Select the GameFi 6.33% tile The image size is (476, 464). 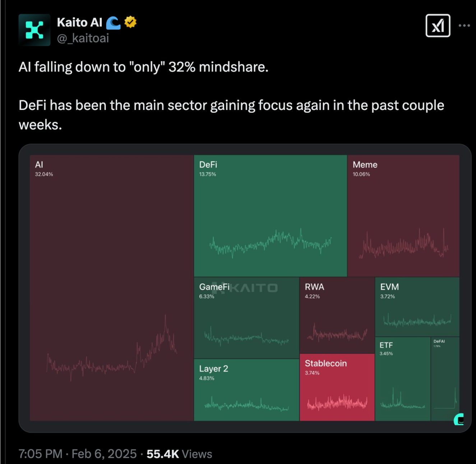246,318
